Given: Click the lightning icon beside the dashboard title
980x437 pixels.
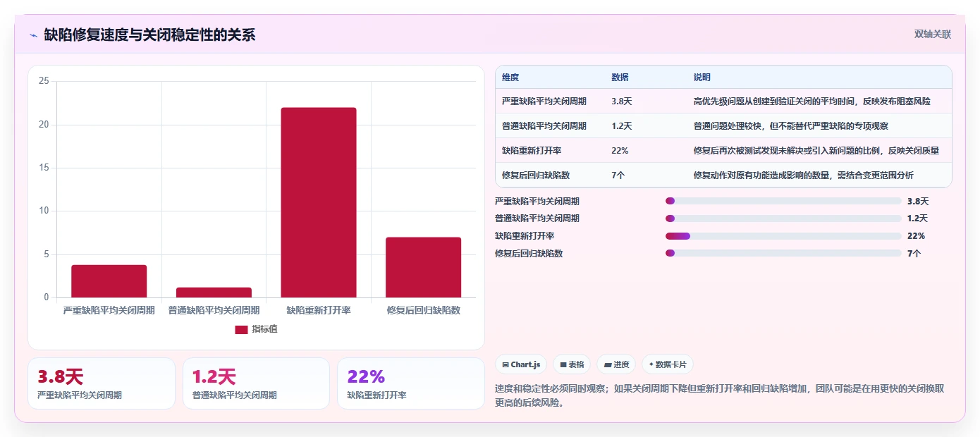Looking at the screenshot, I should pyautogui.click(x=33, y=35).
